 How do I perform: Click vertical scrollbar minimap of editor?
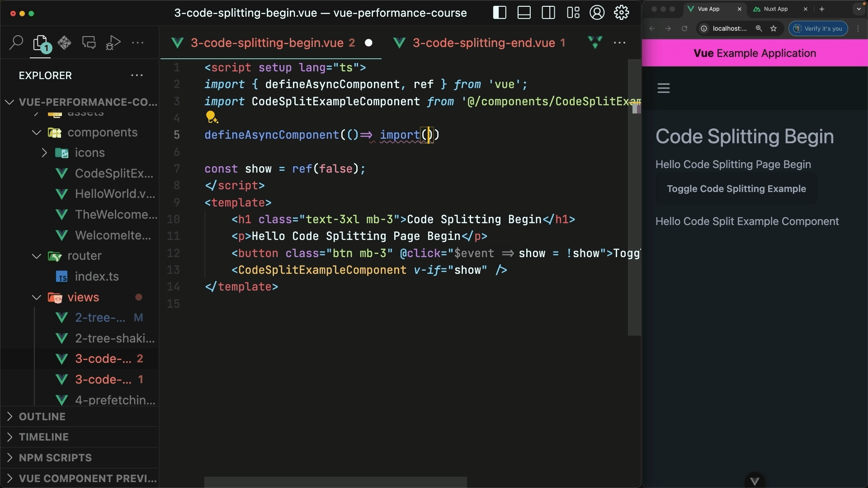click(635, 197)
